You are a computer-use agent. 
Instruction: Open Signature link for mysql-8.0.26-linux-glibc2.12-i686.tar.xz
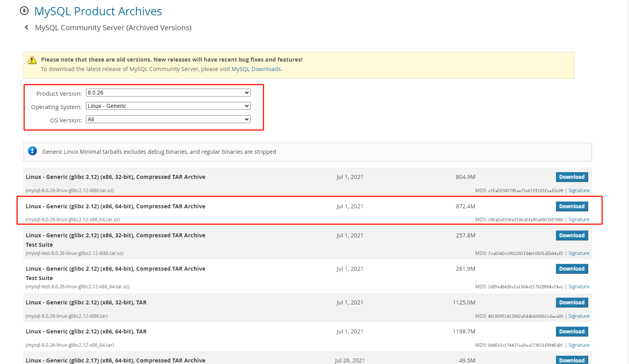coord(579,191)
